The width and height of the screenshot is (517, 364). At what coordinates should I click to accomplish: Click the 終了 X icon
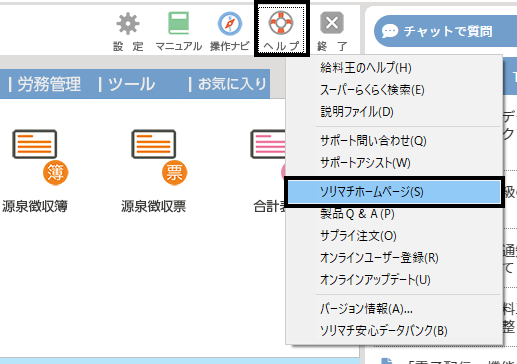[x=332, y=23]
